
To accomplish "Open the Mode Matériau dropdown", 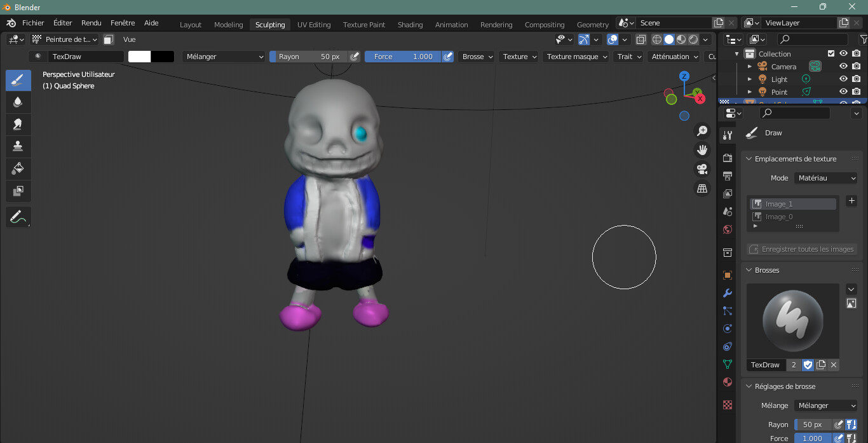I will coord(825,178).
